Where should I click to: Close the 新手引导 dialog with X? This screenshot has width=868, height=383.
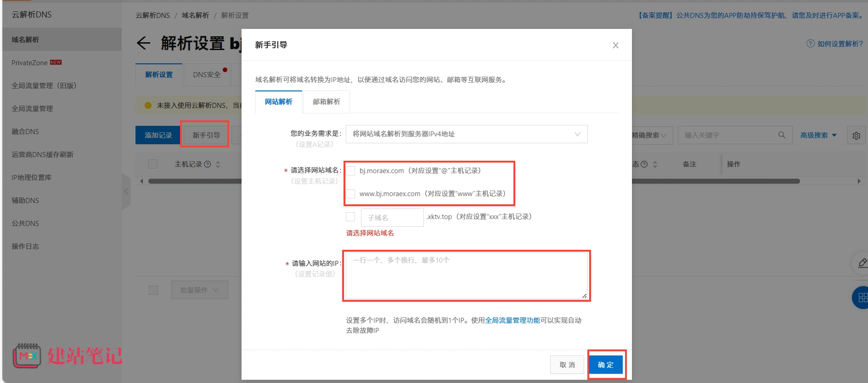pyautogui.click(x=615, y=45)
